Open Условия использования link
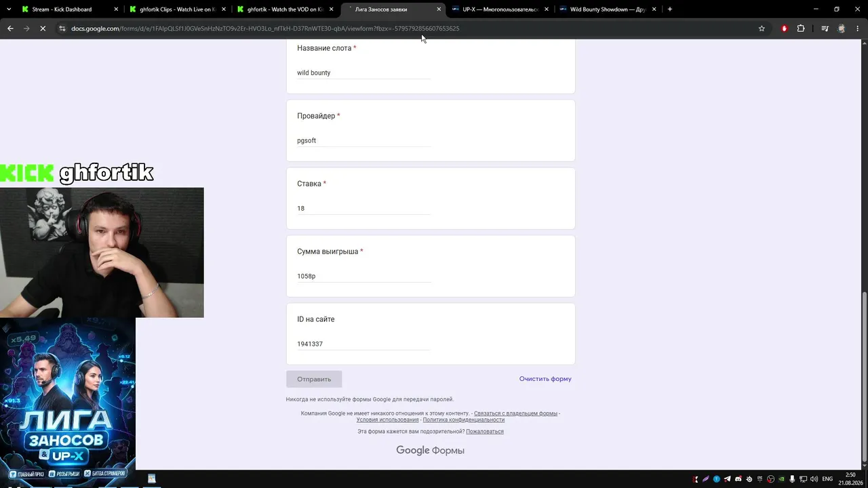 (387, 420)
